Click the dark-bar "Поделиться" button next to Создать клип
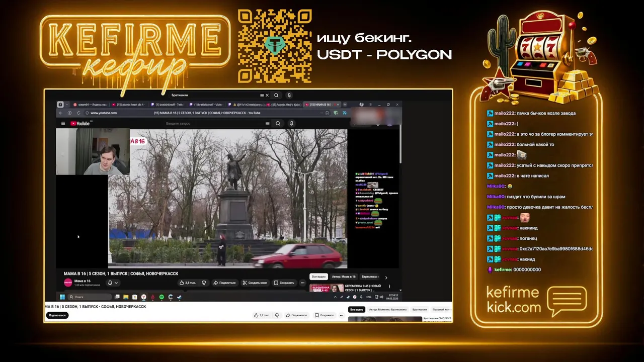This screenshot has height=362, width=644. point(224,283)
